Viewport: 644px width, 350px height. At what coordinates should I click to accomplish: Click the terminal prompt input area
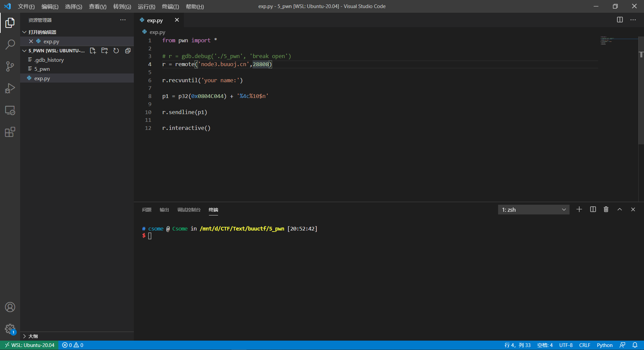150,236
